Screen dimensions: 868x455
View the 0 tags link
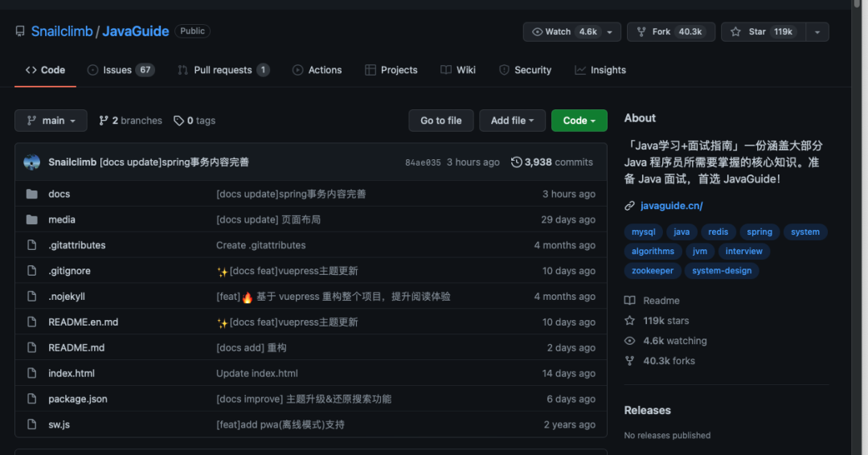click(194, 121)
